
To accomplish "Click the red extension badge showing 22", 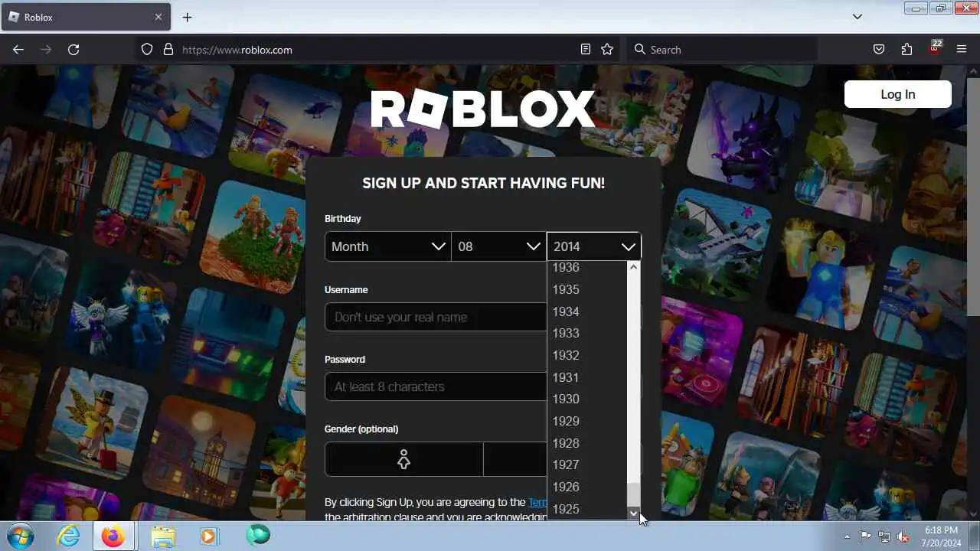I will point(935,47).
